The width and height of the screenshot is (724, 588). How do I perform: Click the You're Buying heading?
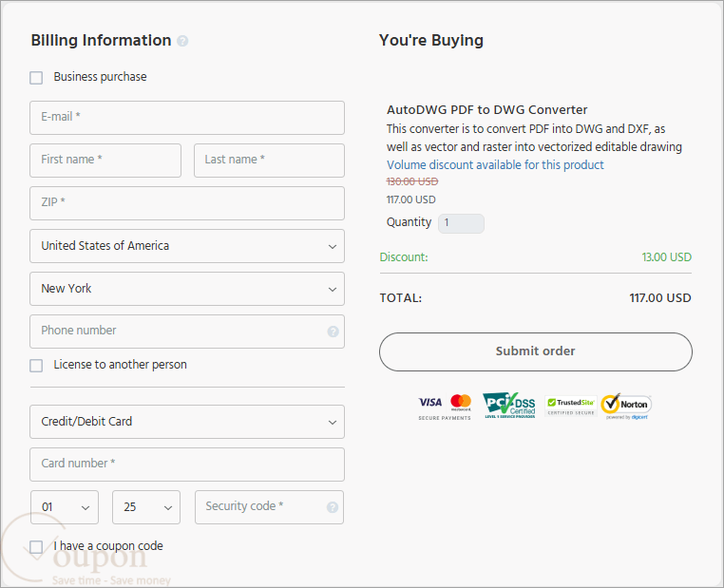[x=430, y=41]
